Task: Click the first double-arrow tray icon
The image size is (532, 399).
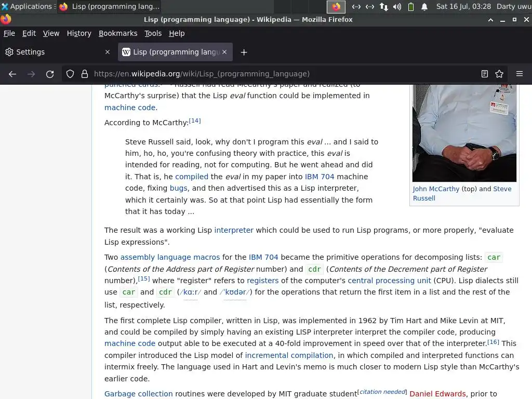Action: click(356, 6)
